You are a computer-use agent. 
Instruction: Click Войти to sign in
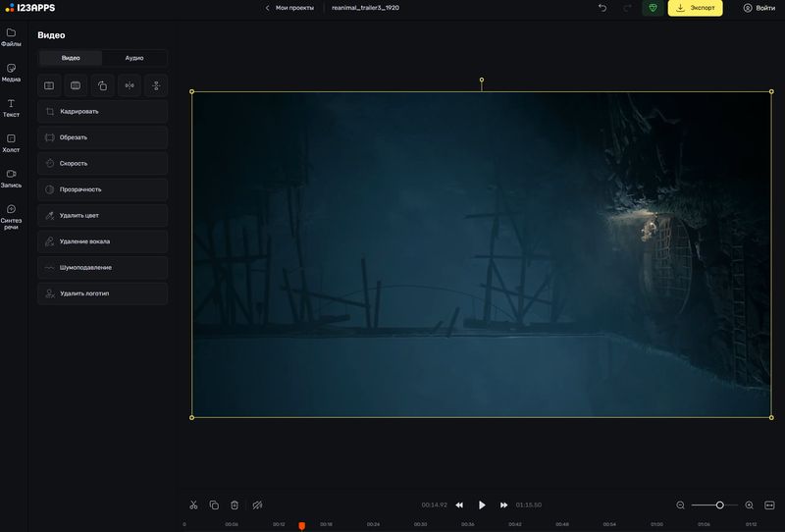759,8
